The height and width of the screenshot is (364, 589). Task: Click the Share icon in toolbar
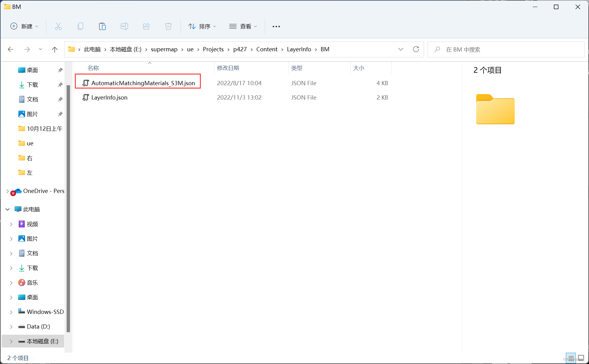tap(146, 26)
